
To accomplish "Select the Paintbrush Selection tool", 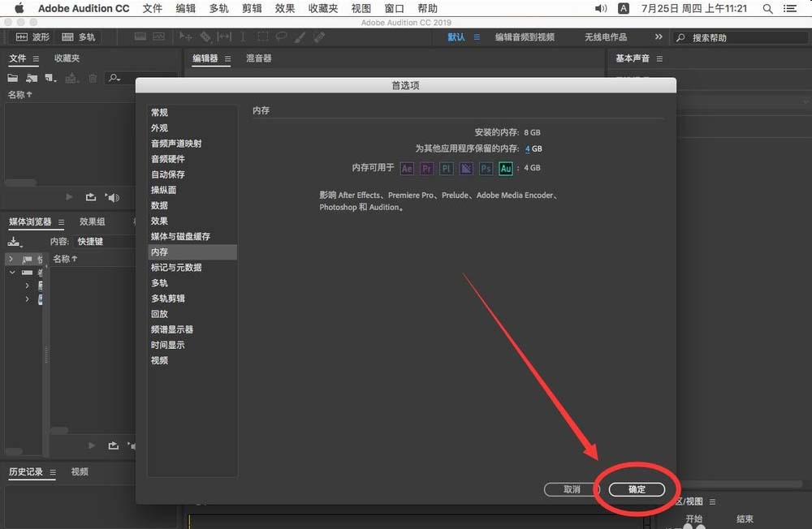I will click(300, 37).
